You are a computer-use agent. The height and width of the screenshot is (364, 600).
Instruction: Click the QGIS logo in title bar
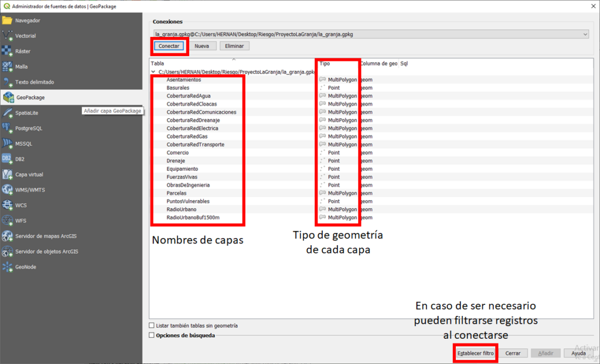pos(6,6)
